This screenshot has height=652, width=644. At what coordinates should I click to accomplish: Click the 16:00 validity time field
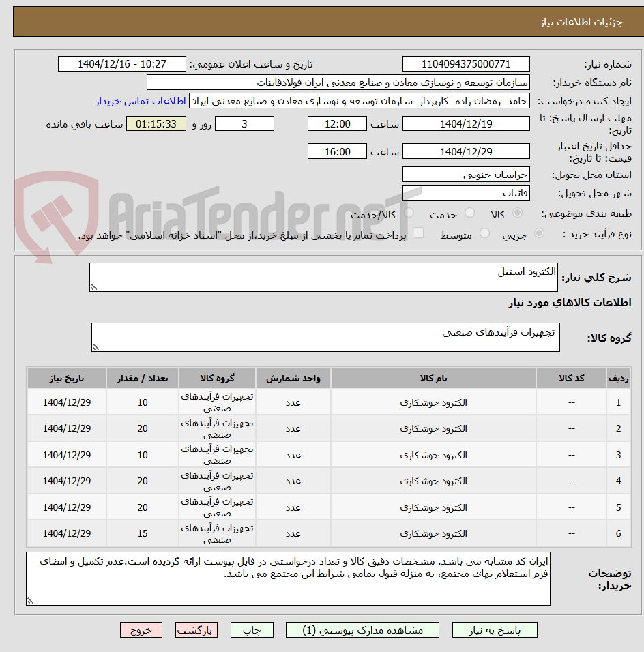(x=337, y=152)
